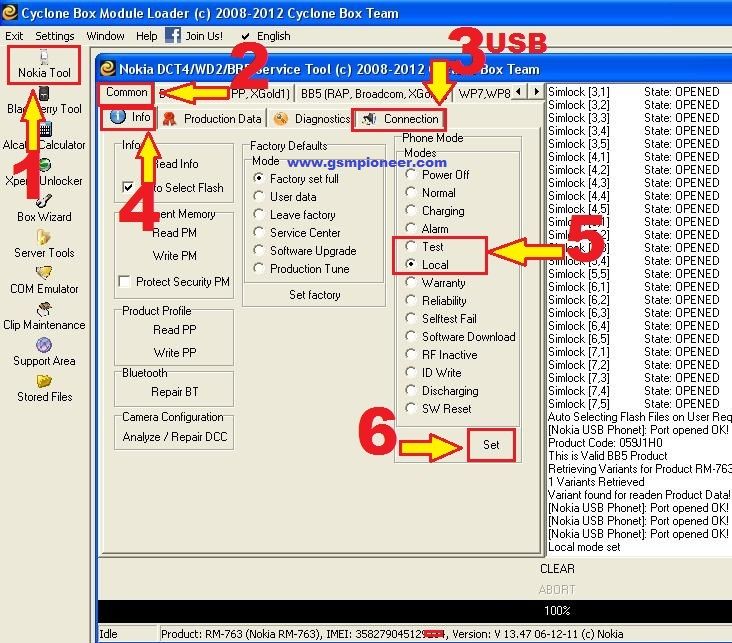Open the Help menu
Image resolution: width=732 pixels, height=643 pixels.
coord(147,36)
